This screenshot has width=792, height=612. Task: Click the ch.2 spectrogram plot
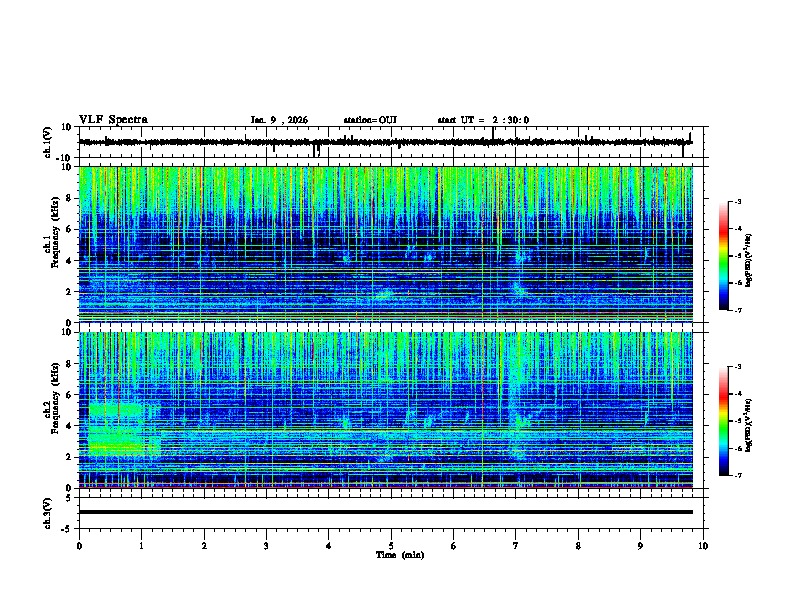coord(386,410)
